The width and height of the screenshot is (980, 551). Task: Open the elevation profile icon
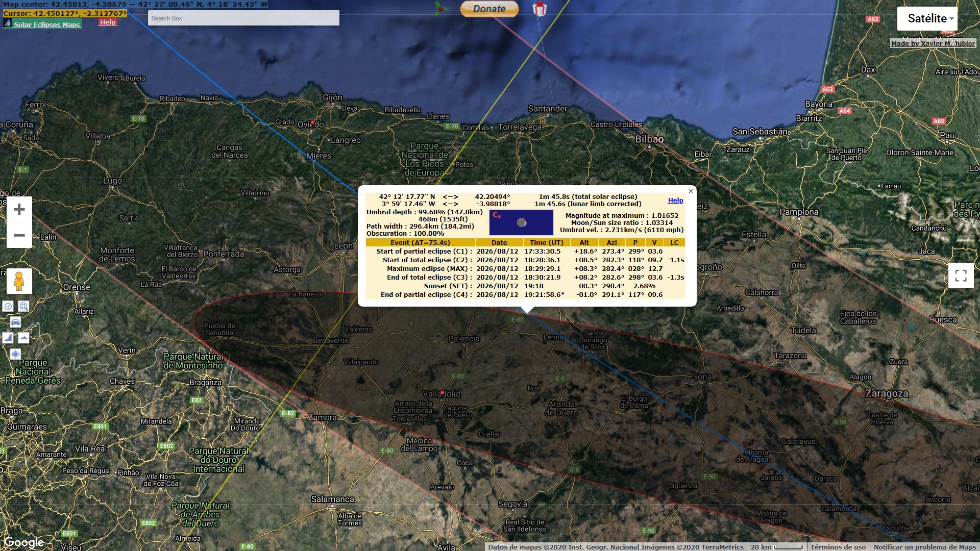(8, 338)
